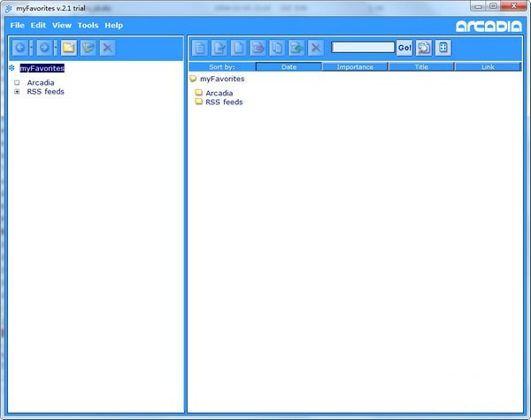Click the edit folder icon in left toolbar

pyautogui.click(x=88, y=48)
